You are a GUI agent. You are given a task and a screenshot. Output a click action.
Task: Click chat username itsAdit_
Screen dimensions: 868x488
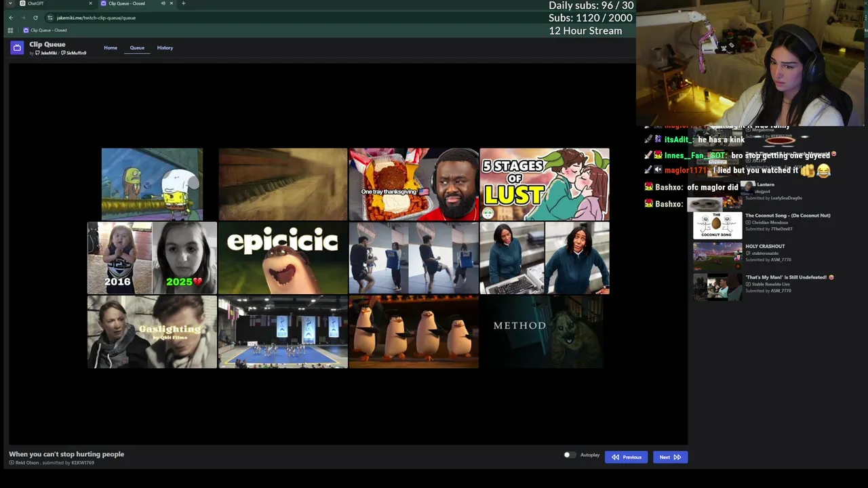tap(679, 140)
